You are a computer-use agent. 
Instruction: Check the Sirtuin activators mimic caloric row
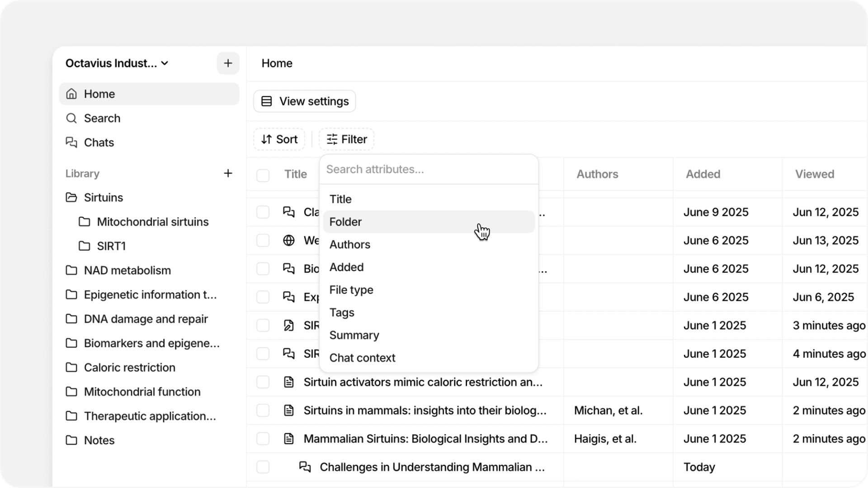(x=263, y=382)
